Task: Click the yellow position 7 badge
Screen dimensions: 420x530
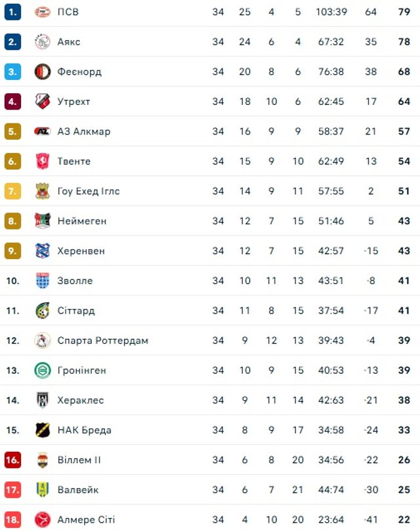Action: [x=13, y=192]
